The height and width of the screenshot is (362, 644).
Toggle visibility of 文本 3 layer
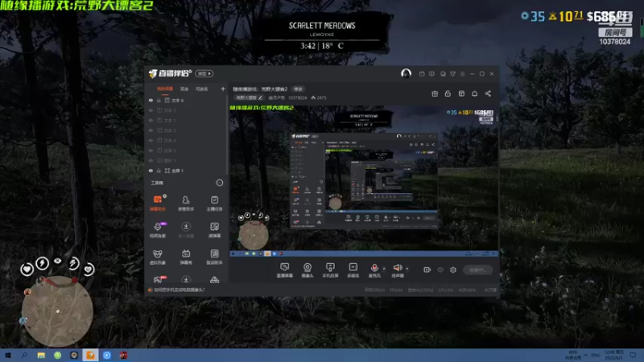[x=151, y=150]
